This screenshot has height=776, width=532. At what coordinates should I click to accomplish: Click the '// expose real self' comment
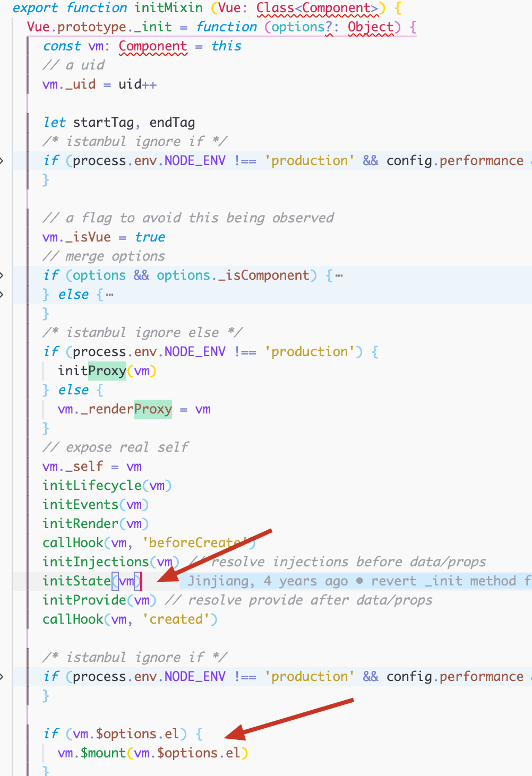116,447
